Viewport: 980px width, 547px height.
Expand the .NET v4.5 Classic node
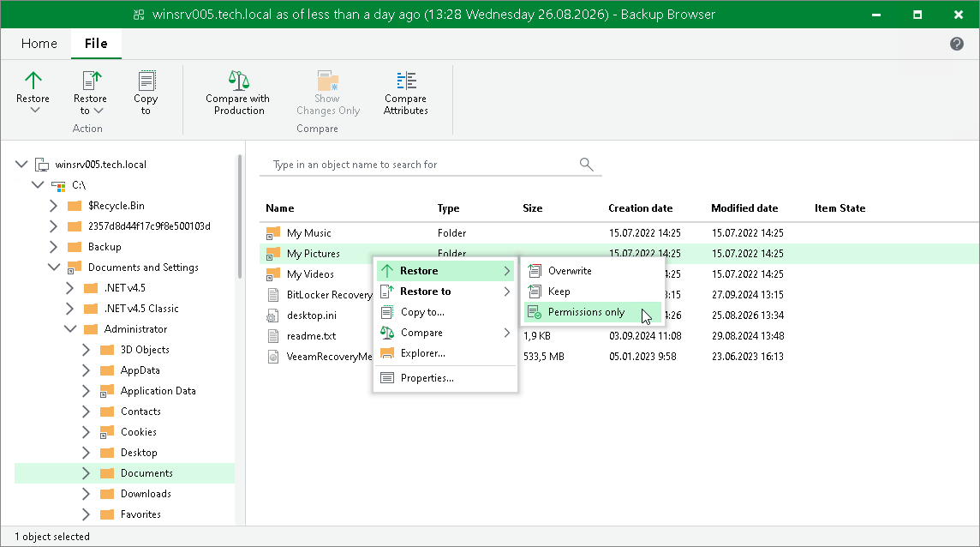click(69, 309)
